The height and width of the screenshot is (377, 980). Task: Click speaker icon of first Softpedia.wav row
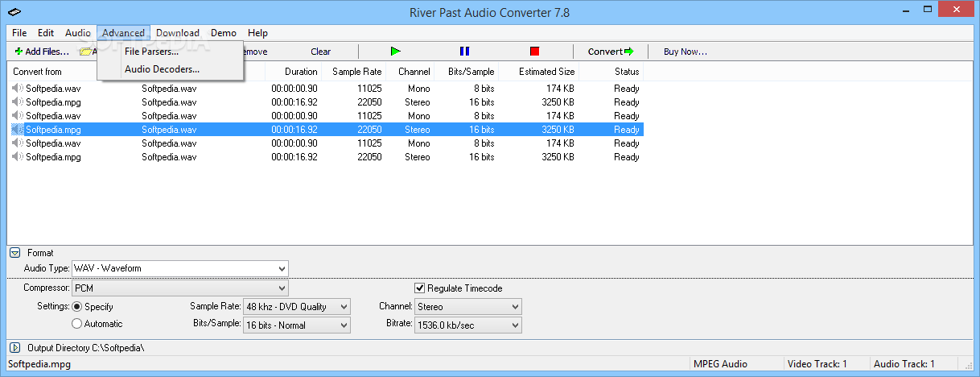point(18,89)
